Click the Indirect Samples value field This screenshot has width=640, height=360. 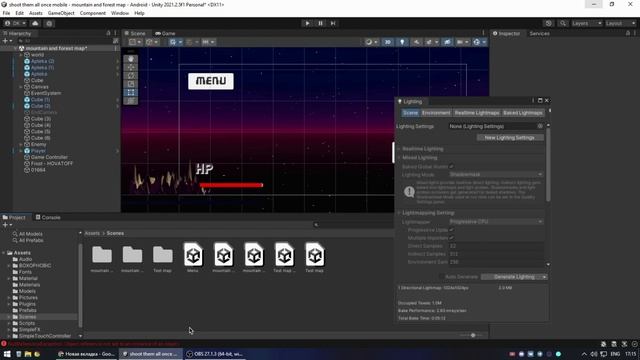pyautogui.click(x=496, y=254)
